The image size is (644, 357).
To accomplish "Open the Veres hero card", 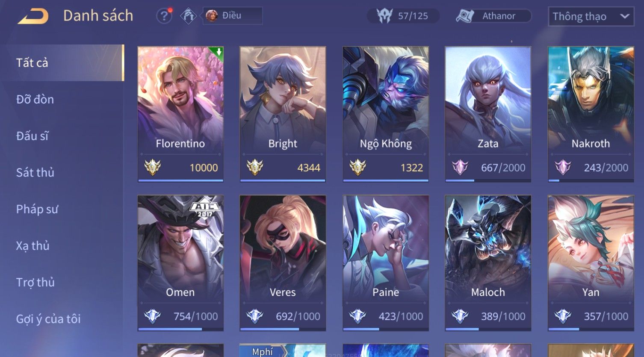I will coord(283,263).
